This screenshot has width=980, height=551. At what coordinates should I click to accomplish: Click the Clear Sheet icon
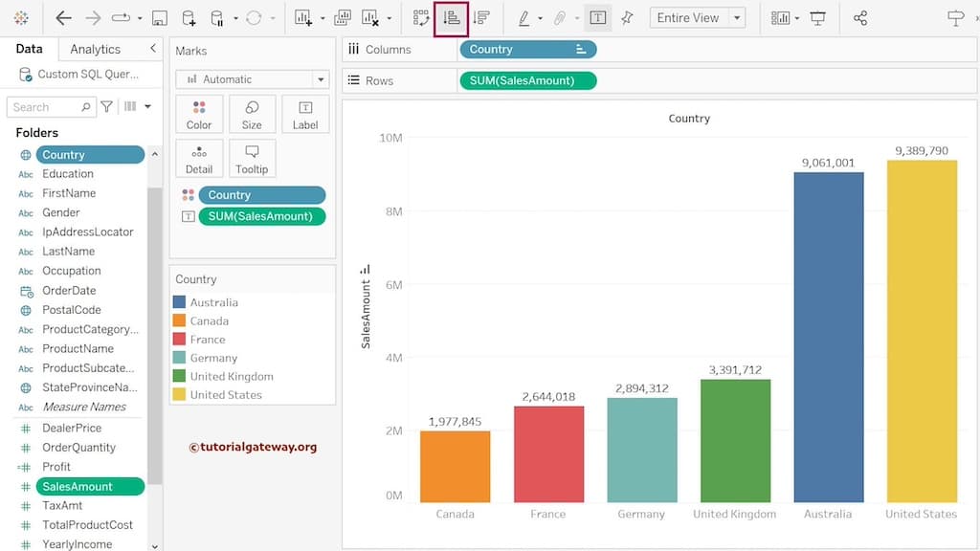tap(368, 15)
